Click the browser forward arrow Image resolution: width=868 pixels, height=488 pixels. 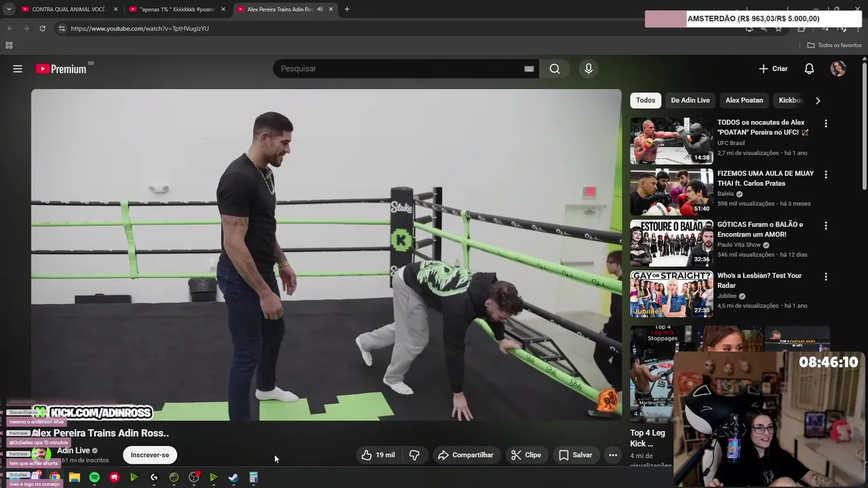pos(26,28)
